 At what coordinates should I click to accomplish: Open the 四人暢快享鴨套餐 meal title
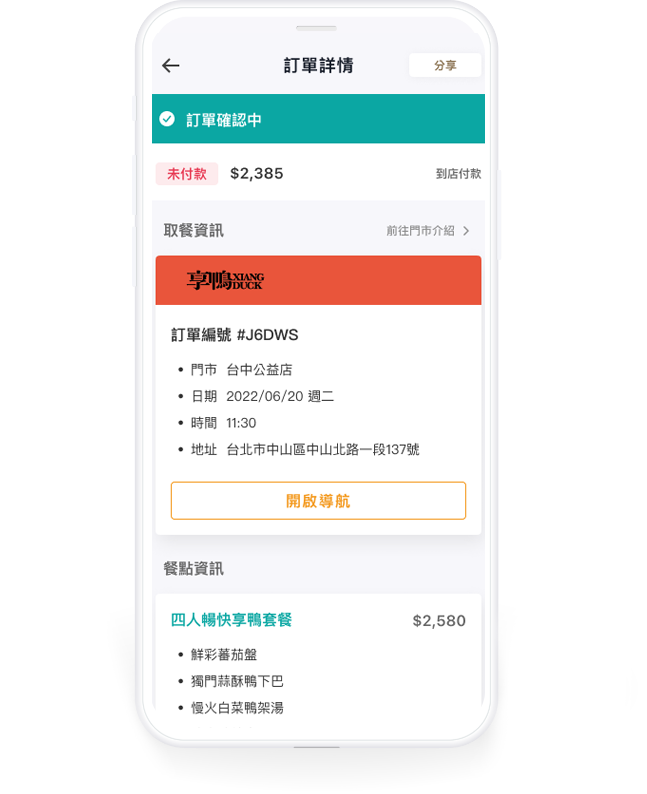[x=231, y=620]
